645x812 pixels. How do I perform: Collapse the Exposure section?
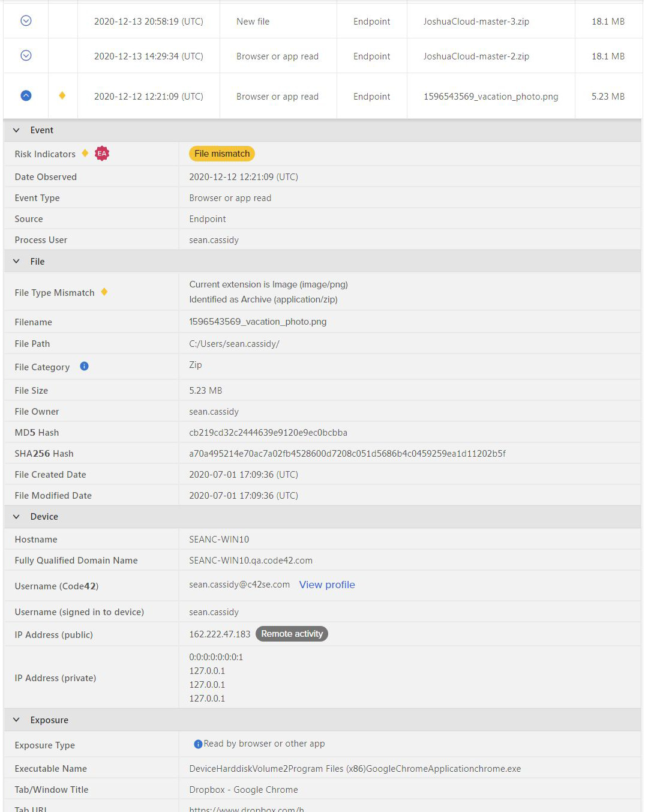pyautogui.click(x=17, y=720)
